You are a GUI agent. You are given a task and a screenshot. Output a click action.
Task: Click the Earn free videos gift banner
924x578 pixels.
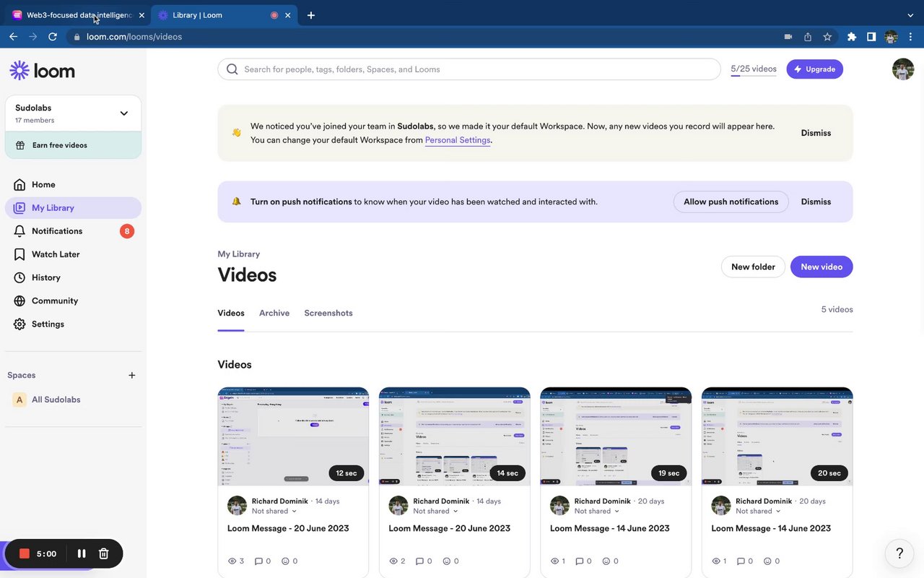pyautogui.click(x=73, y=145)
